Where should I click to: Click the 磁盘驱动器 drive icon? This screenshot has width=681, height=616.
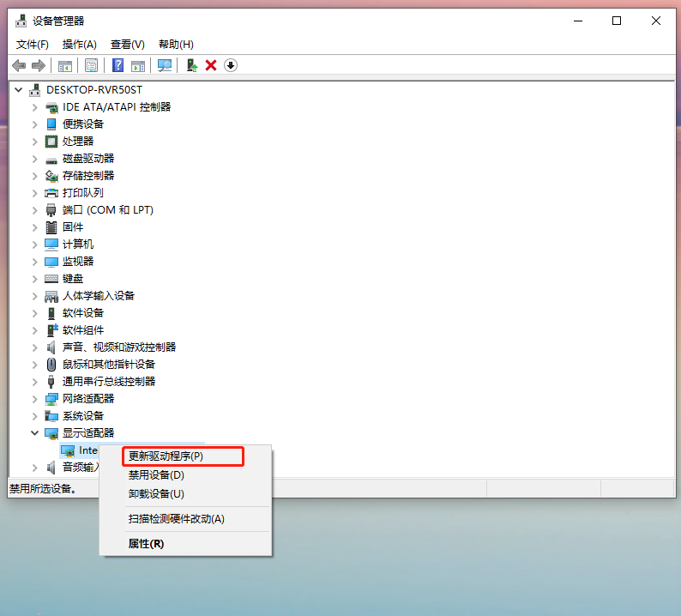(51, 160)
